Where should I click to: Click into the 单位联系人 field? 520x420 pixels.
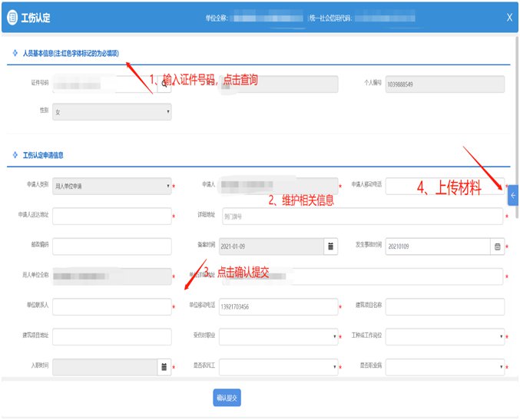[x=111, y=306]
